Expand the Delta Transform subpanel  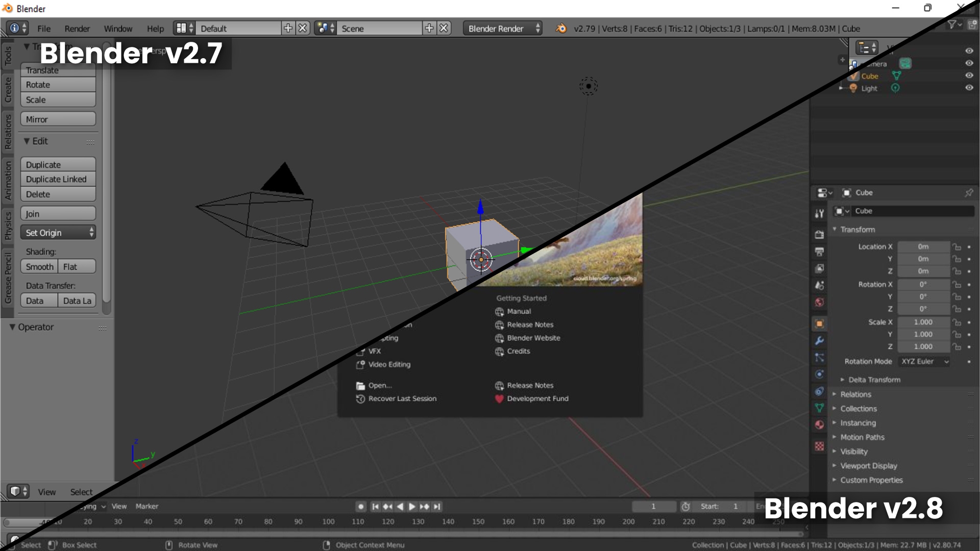click(x=871, y=380)
